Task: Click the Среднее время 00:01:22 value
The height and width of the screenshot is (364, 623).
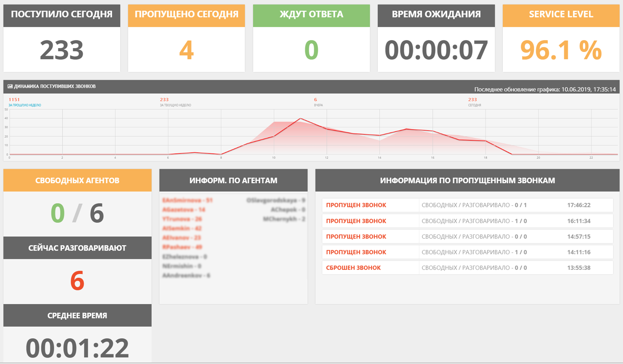Action: point(77,348)
